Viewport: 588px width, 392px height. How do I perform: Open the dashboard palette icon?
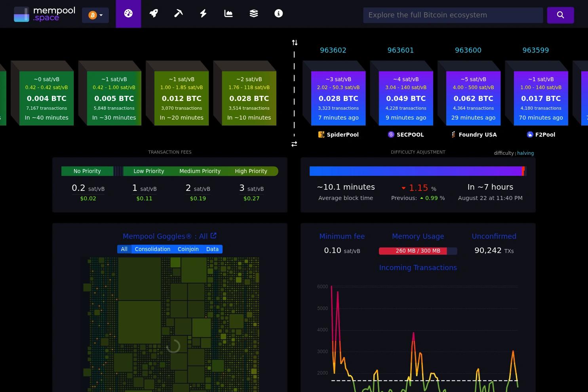pos(128,13)
